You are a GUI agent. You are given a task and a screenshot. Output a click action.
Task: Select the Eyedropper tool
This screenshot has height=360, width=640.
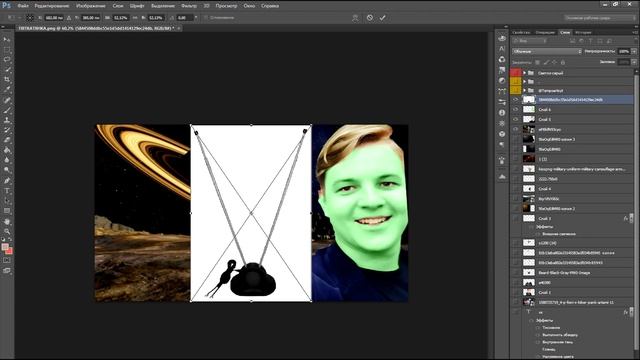(x=7, y=89)
